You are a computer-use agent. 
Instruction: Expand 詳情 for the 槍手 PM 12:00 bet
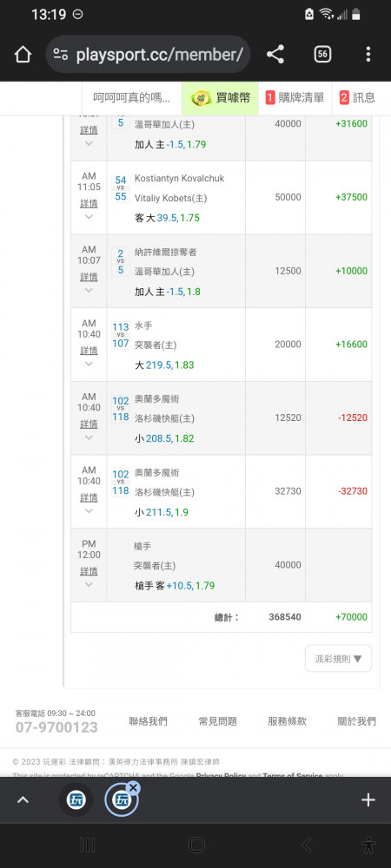coord(89,571)
